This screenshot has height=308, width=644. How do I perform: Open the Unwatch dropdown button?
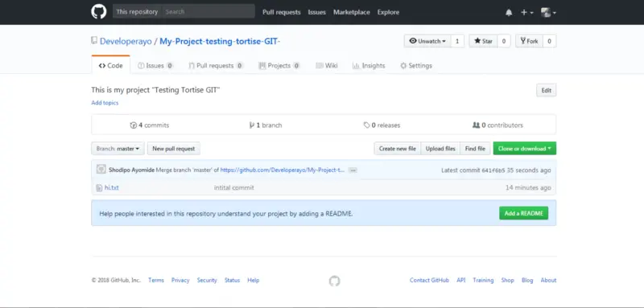[x=427, y=41]
